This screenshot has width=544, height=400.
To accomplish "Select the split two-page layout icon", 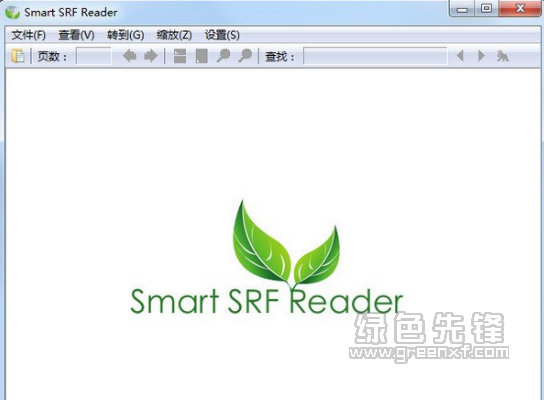I will pos(180,56).
